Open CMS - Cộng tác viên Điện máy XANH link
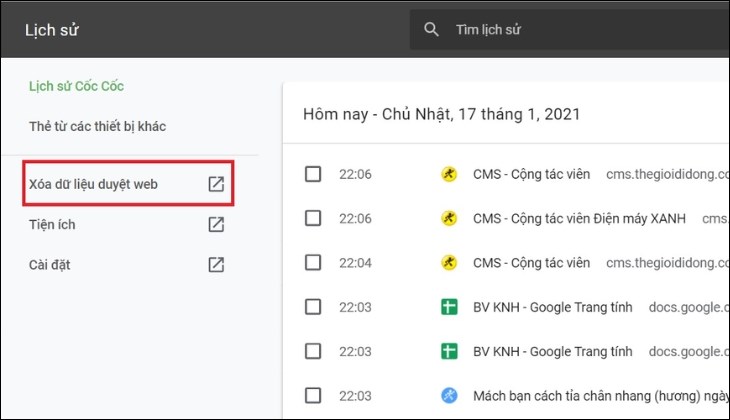Image resolution: width=730 pixels, height=420 pixels. pos(579,218)
